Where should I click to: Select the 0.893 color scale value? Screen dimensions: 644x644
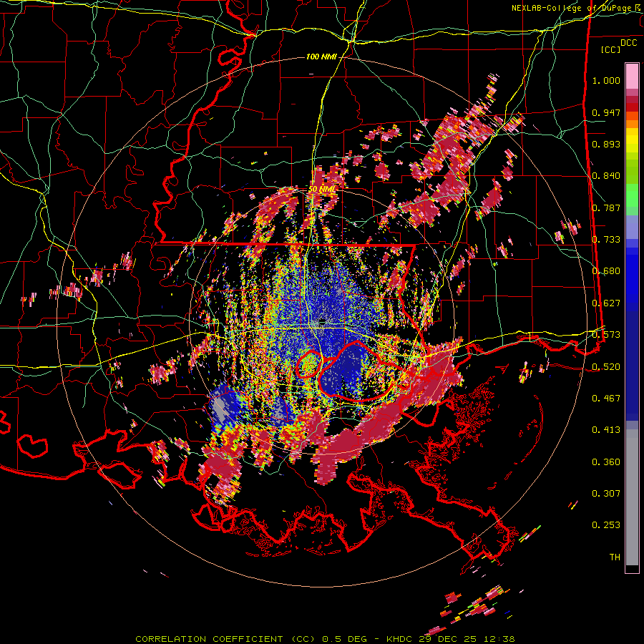click(606, 144)
